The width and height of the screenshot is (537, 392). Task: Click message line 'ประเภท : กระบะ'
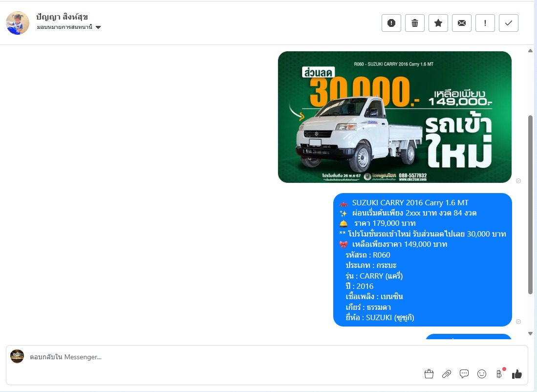pyautogui.click(x=371, y=265)
